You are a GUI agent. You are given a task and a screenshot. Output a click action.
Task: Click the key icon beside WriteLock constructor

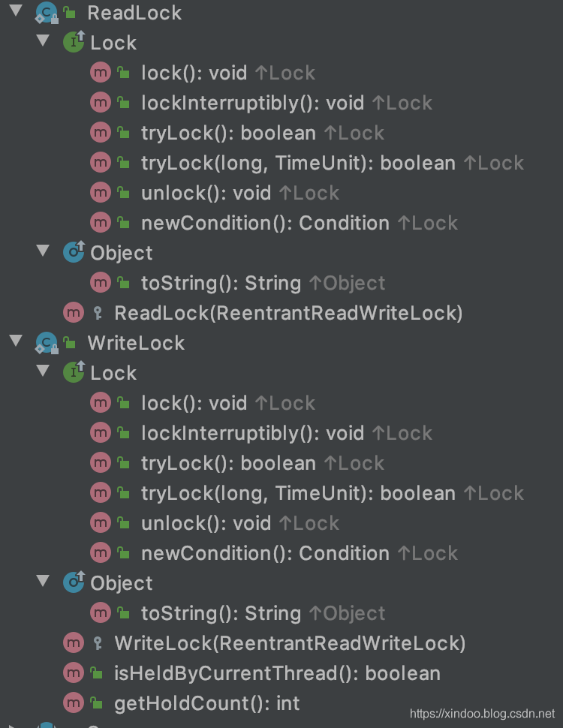tap(97, 643)
